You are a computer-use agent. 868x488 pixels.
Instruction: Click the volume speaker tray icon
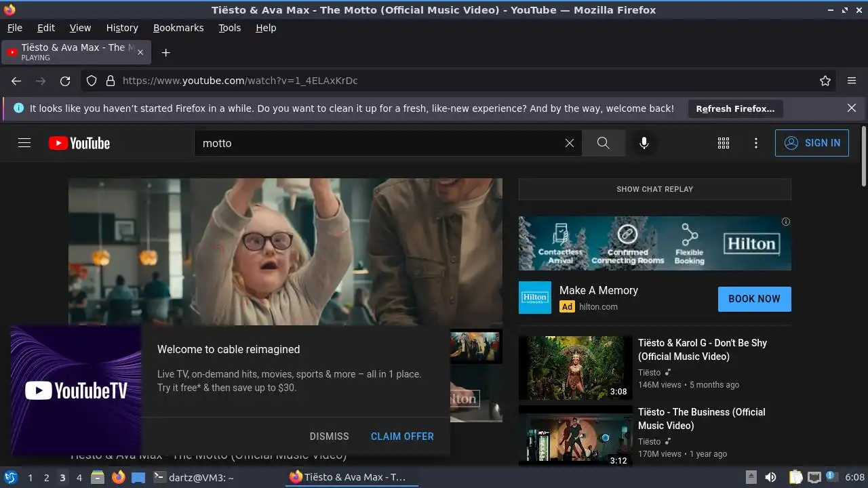[x=770, y=477]
